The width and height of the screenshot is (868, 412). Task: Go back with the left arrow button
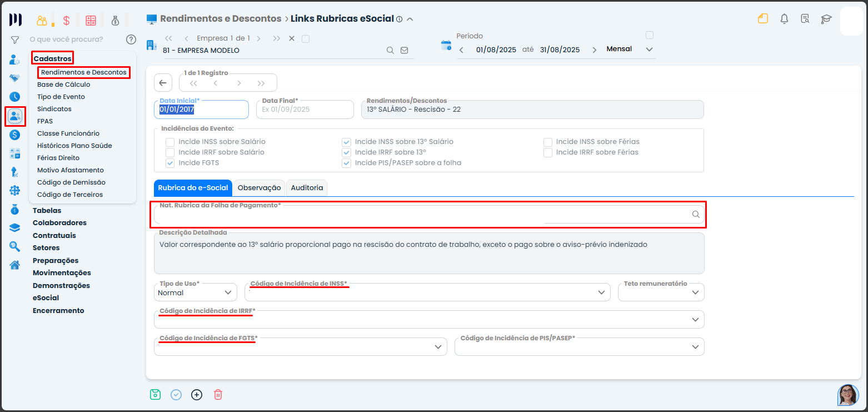(x=163, y=83)
